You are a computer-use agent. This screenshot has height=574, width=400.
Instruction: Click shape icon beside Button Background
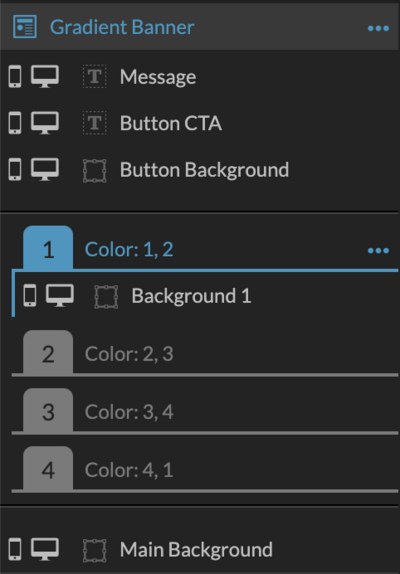click(95, 171)
